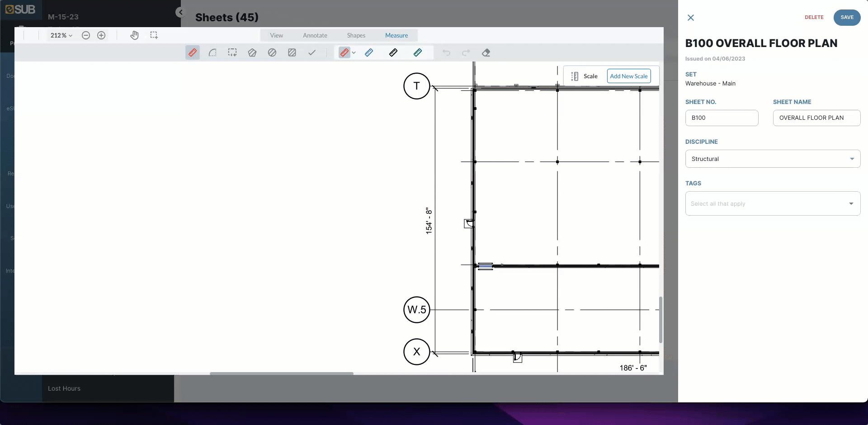Close the sheet details panel
868x425 pixels.
tap(691, 18)
